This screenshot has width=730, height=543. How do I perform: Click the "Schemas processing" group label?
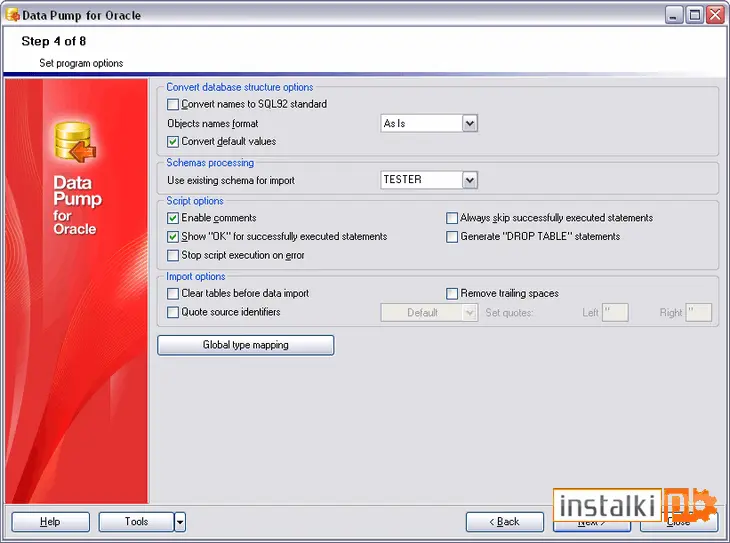coord(210,163)
